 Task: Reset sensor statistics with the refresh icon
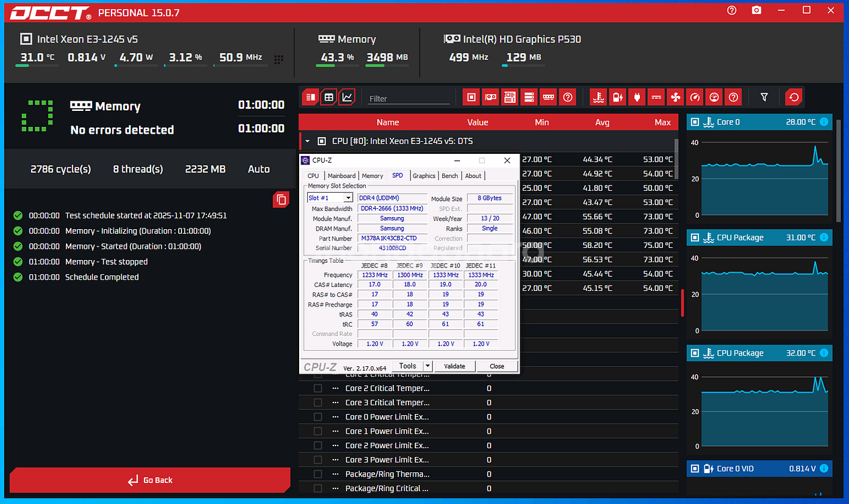[794, 97]
